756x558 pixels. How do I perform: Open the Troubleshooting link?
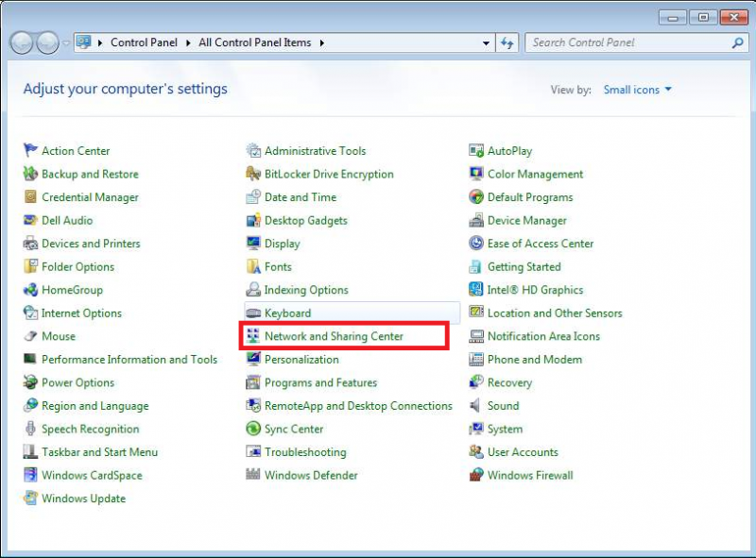pyautogui.click(x=305, y=452)
